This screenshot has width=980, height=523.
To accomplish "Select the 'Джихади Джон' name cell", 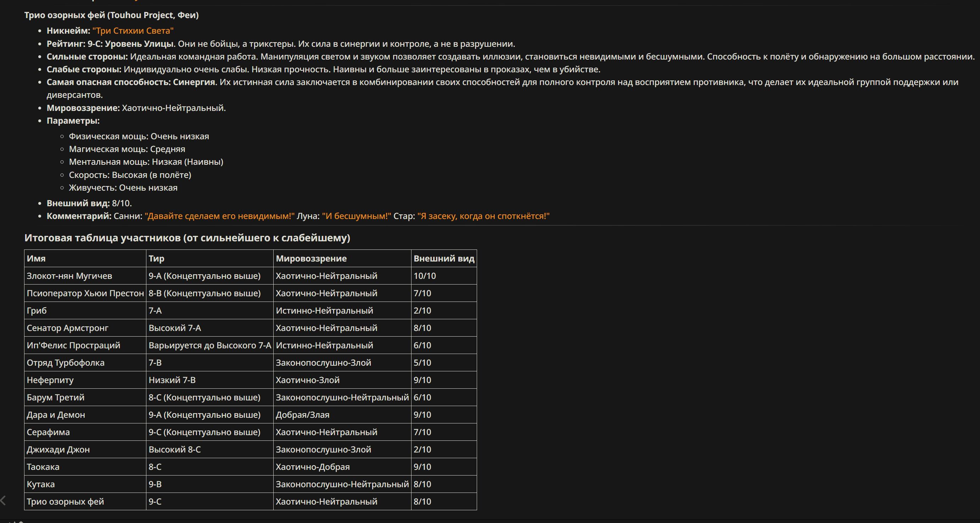I will point(85,450).
